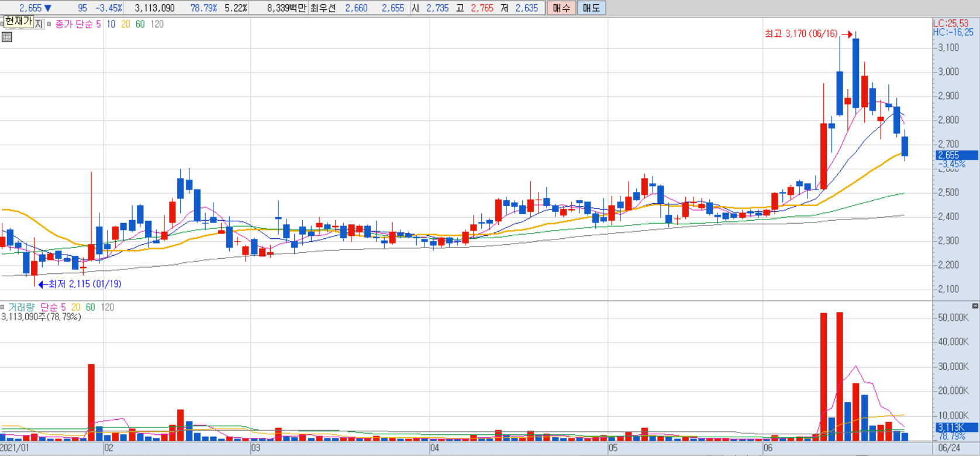This screenshot has height=456, width=980.
Task: Select the price 20-day moving average label
Action: pyautogui.click(x=125, y=25)
